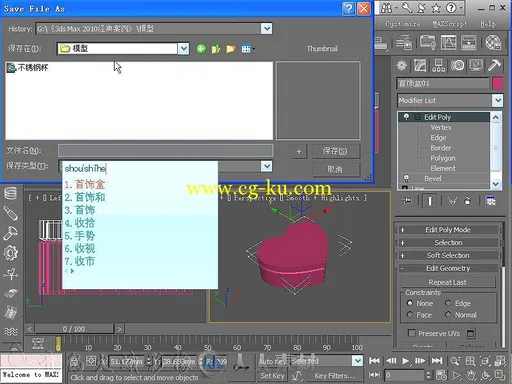This screenshot has width=512, height=384.
Task: Open the satellite dish Communication Center icon
Action: (x=422, y=8)
